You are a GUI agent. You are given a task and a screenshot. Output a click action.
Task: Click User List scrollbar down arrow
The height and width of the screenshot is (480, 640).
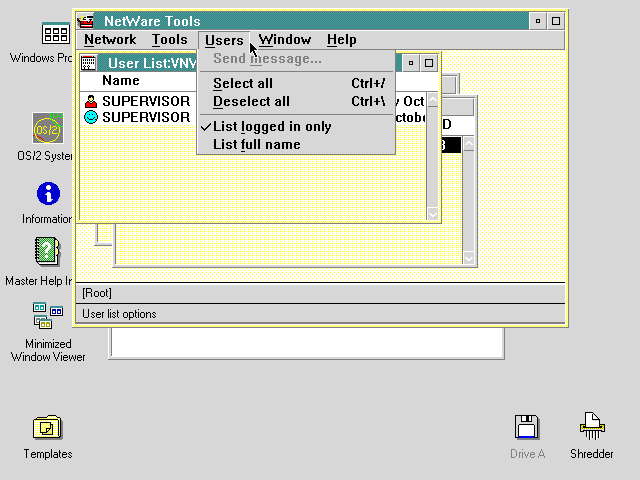(432, 213)
